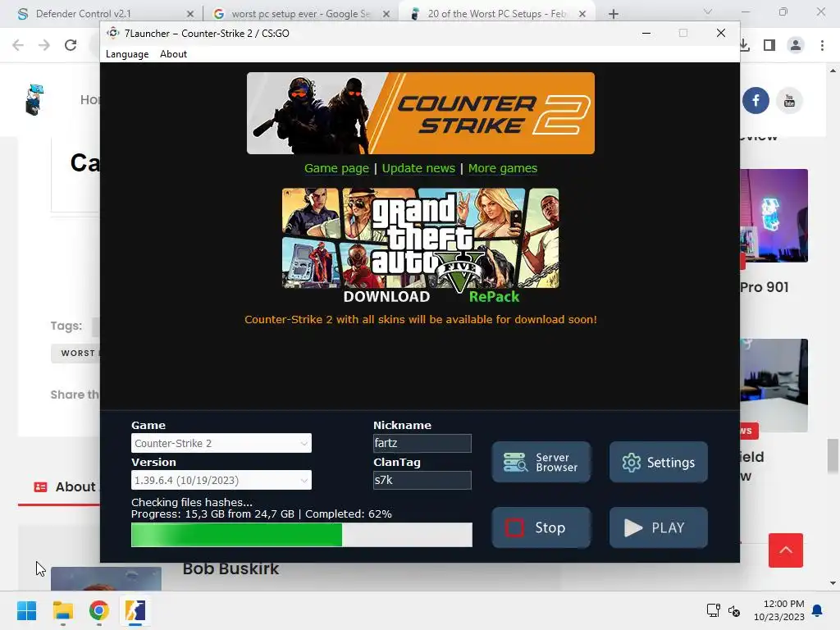Reload the browser page

(x=71, y=45)
